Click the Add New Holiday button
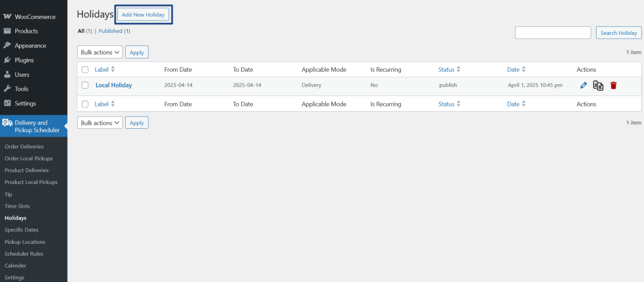 [145, 14]
